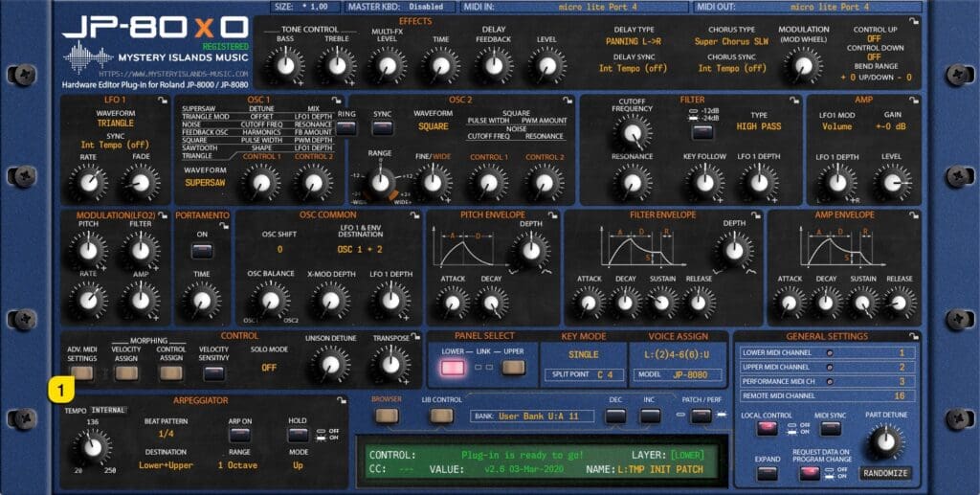Click the RANDOMIZE button

(885, 473)
